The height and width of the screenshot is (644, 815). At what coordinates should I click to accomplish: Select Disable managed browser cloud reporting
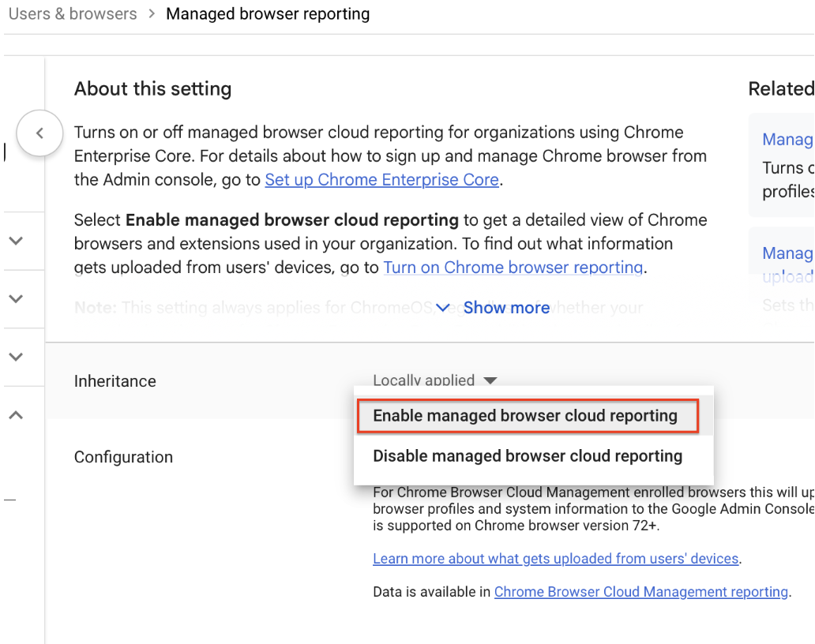528,455
